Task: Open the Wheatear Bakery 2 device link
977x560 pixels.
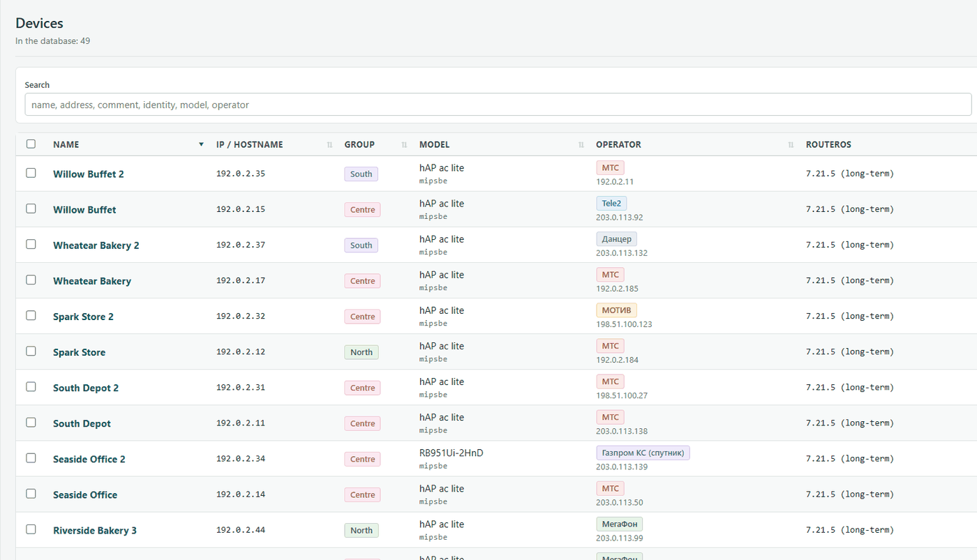Action: [96, 245]
